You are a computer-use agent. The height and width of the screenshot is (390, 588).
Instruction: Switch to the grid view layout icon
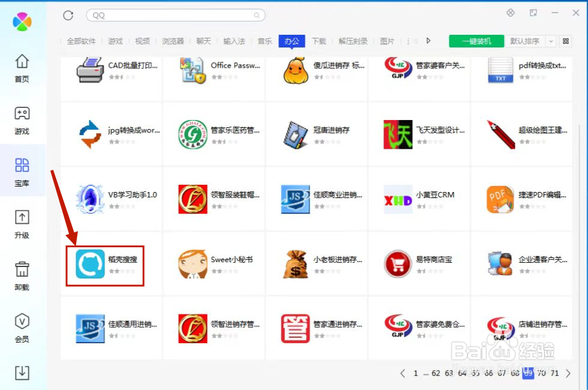pos(565,41)
